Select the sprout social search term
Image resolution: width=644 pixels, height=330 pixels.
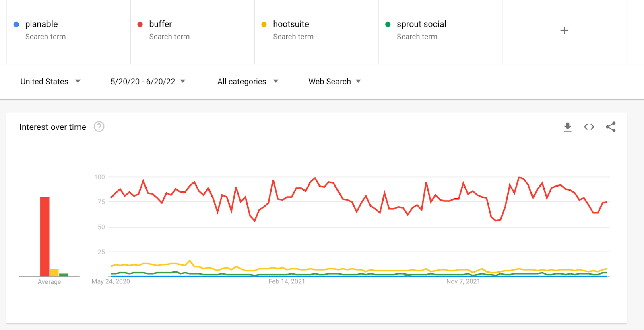[x=421, y=24]
